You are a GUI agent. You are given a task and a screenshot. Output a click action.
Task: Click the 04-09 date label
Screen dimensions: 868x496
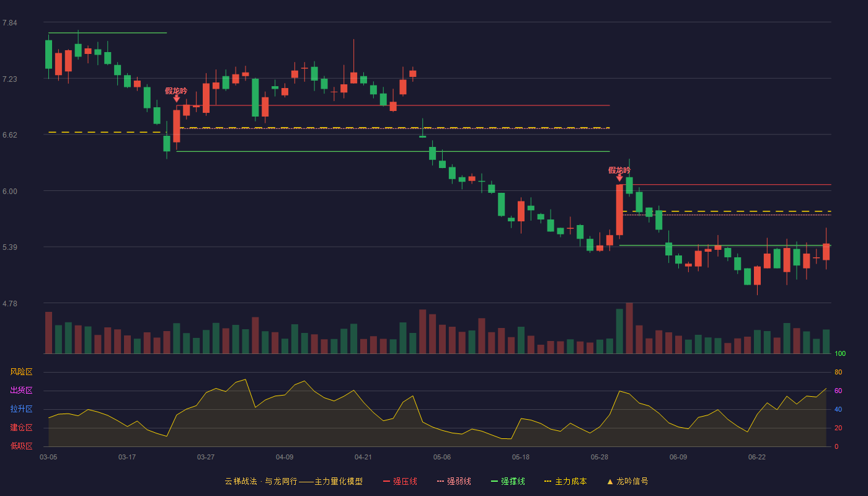tap(285, 457)
